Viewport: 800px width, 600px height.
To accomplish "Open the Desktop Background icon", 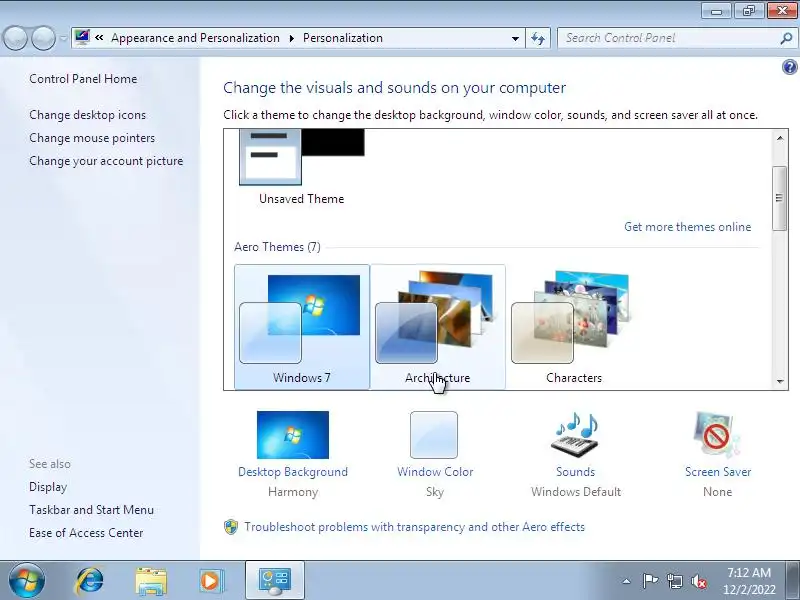I will tap(293, 435).
